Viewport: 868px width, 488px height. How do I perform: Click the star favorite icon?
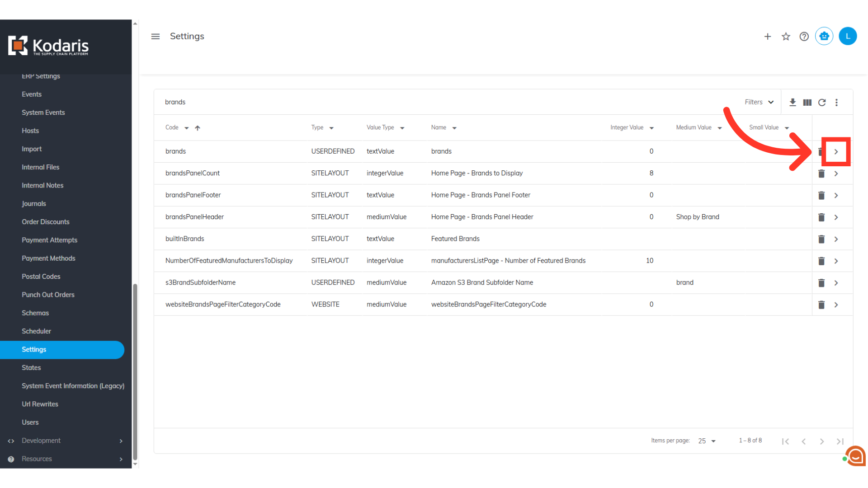click(x=786, y=37)
